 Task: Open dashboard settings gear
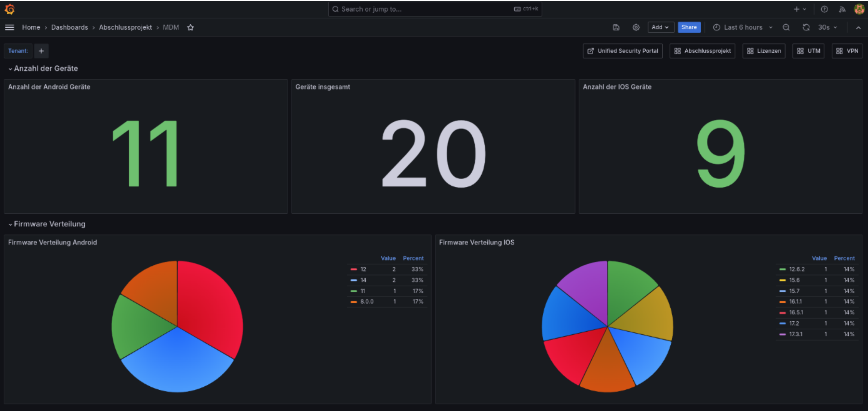636,27
